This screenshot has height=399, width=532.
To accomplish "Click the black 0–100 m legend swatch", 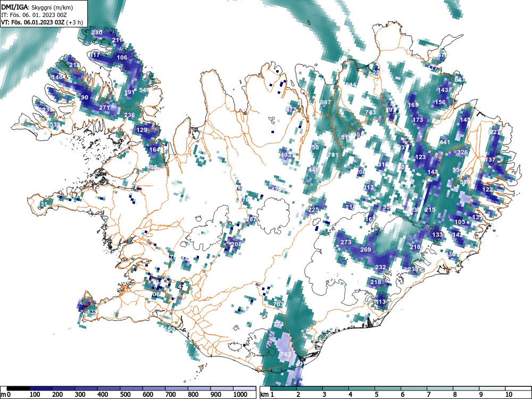I will pos(18,388).
